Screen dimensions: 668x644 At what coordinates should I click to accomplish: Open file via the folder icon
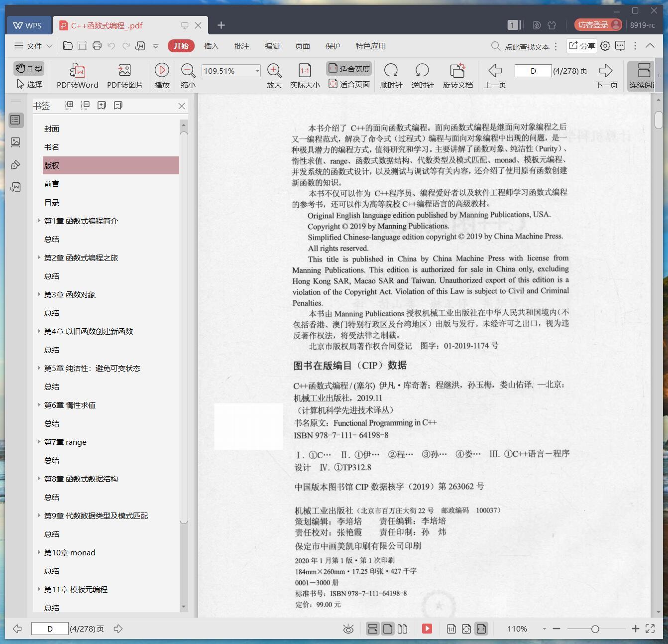coord(68,46)
